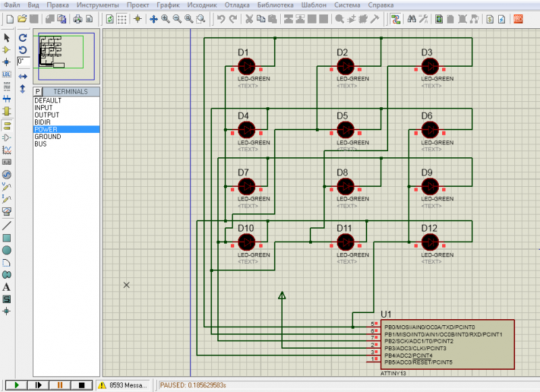Pick the 2D Graphics Circle tool
This screenshot has height=392, width=540.
coord(7,250)
